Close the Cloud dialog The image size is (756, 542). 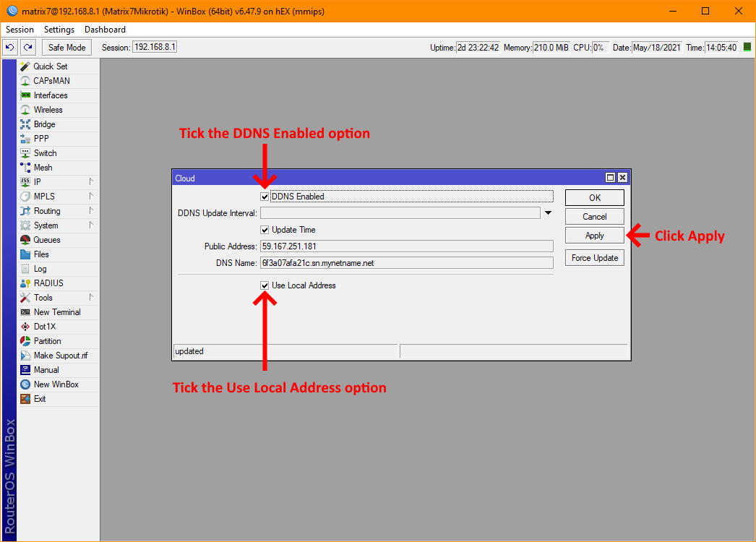click(622, 178)
